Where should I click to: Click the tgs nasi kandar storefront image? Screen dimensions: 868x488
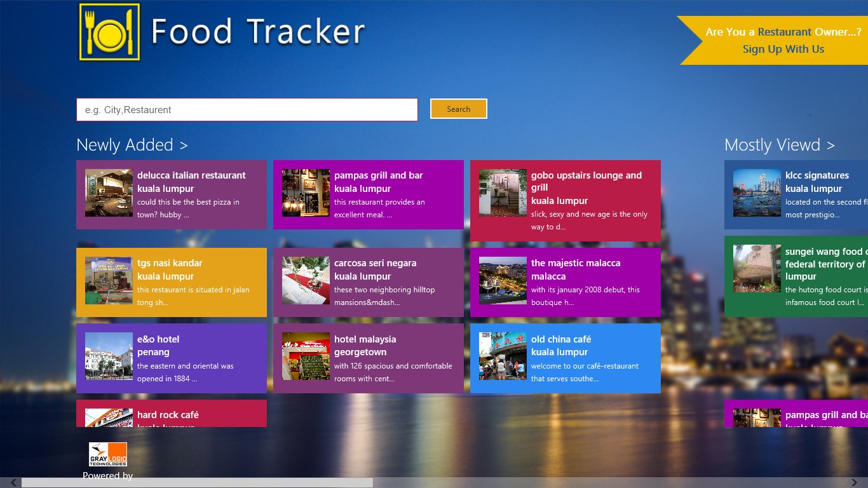[x=109, y=281]
